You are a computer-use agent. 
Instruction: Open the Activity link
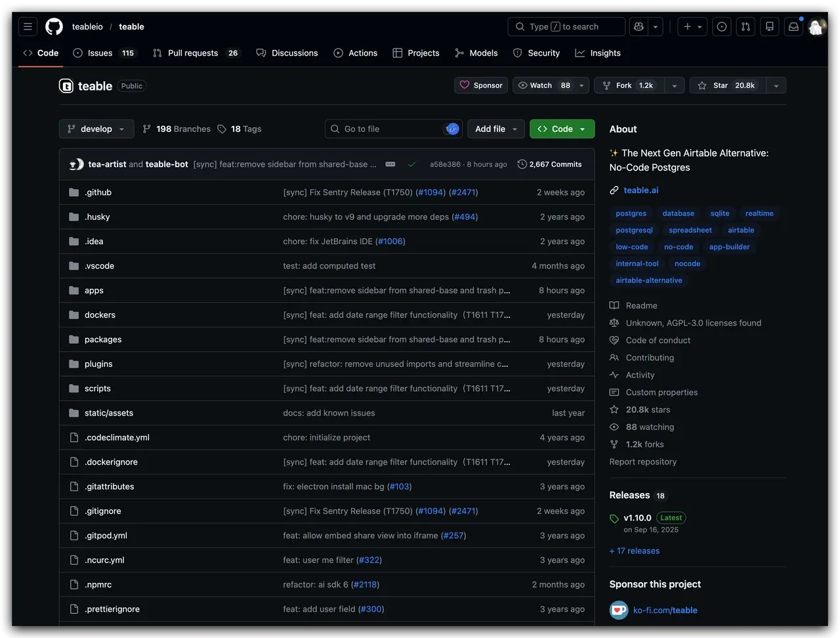click(x=640, y=375)
